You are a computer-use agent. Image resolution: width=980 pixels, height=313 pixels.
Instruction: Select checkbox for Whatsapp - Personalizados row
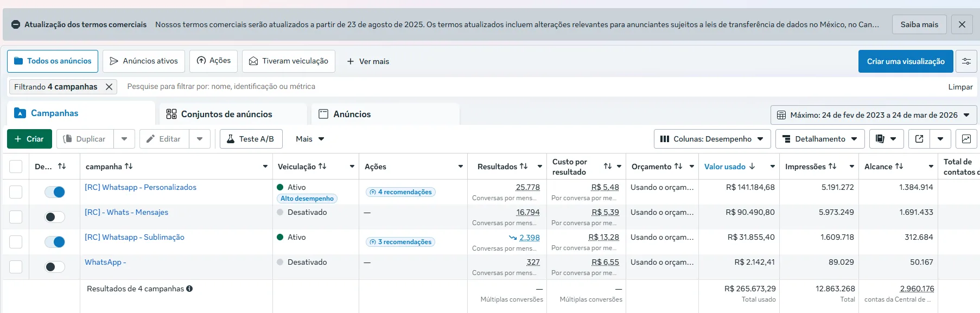(16, 192)
